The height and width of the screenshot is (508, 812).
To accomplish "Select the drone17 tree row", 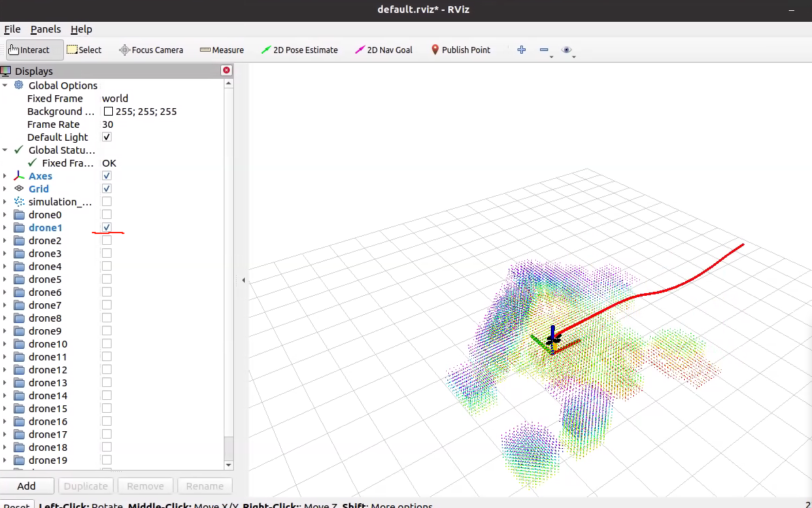I will pyautogui.click(x=112, y=435).
